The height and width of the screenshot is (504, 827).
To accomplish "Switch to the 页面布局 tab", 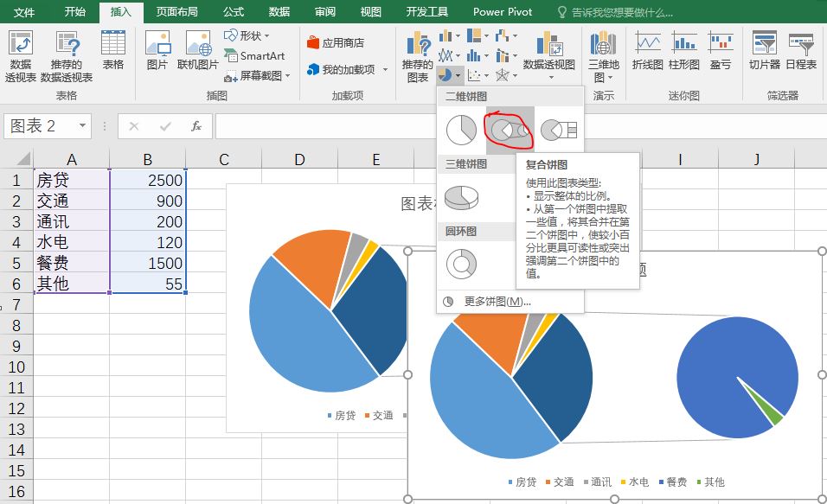I will pos(176,12).
